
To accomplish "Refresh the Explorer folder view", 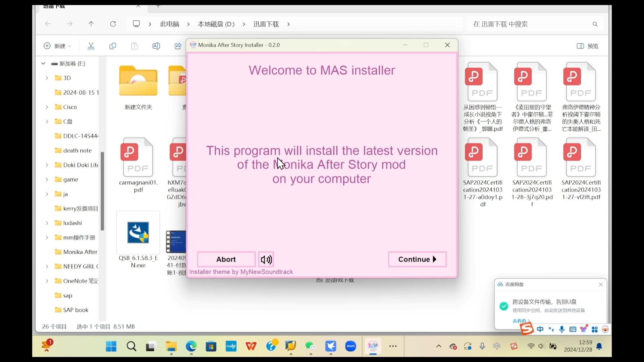I will pos(113,24).
